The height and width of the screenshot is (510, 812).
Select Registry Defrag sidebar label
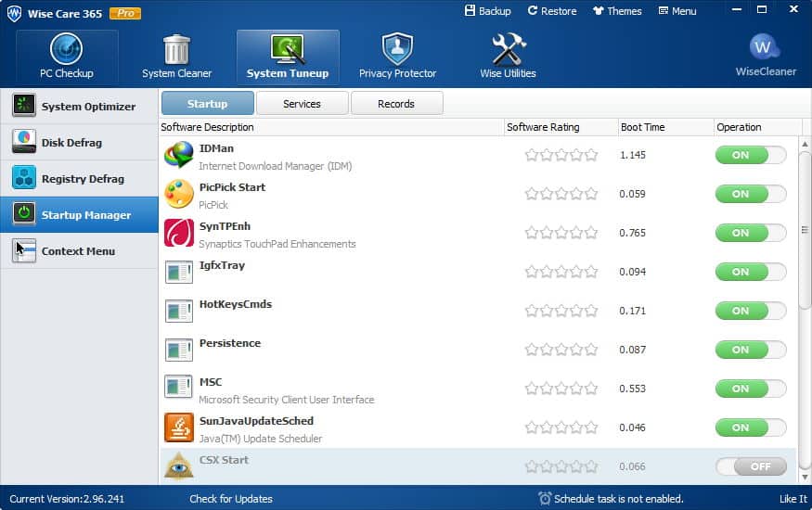[x=83, y=179]
